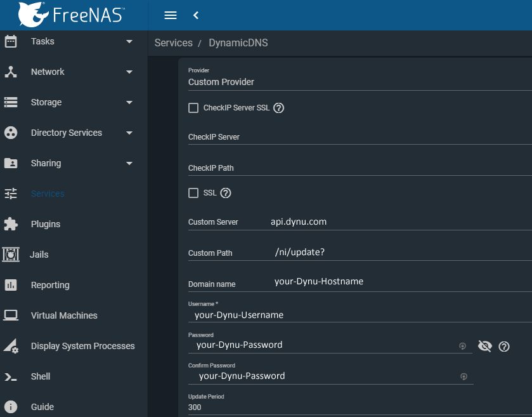Enable the CheckIP Server SSL checkbox
This screenshot has width=532, height=417.
coord(193,108)
